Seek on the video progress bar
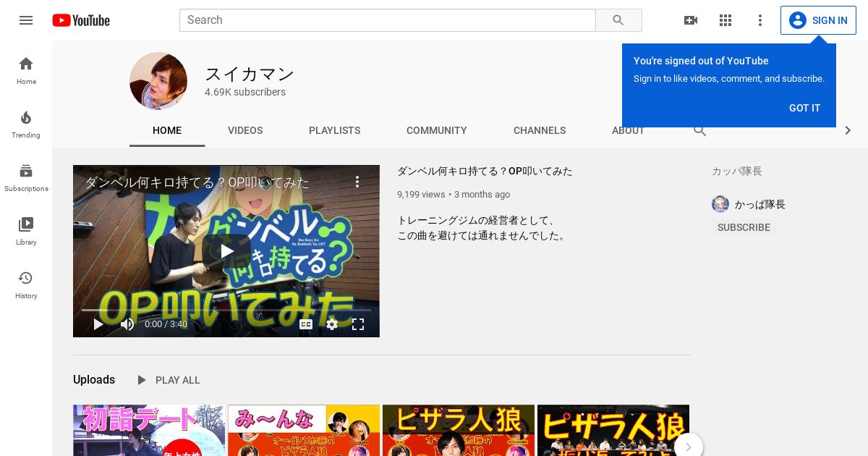868x456 pixels. pyautogui.click(x=226, y=310)
